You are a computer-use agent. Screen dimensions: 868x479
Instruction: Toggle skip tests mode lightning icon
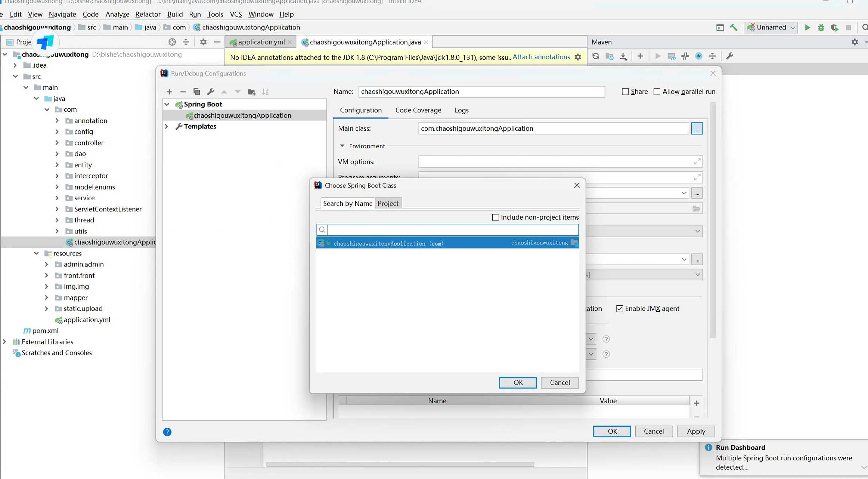click(x=699, y=56)
